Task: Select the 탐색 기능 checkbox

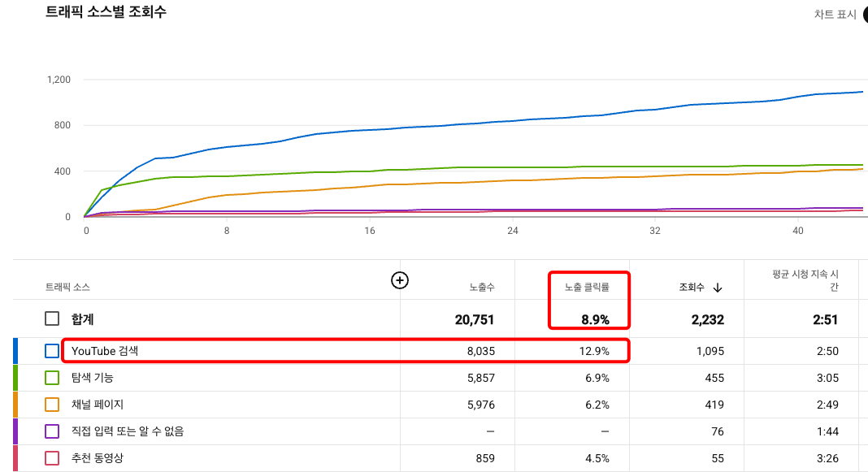Action: (x=52, y=378)
